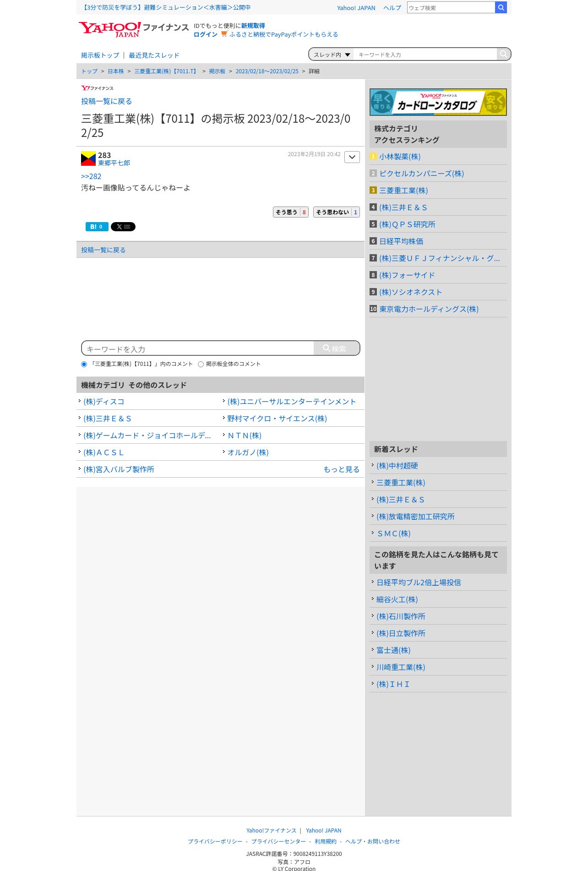Click the プライバシーポリシー footer link
The height and width of the screenshot is (871, 588).
coord(215,842)
